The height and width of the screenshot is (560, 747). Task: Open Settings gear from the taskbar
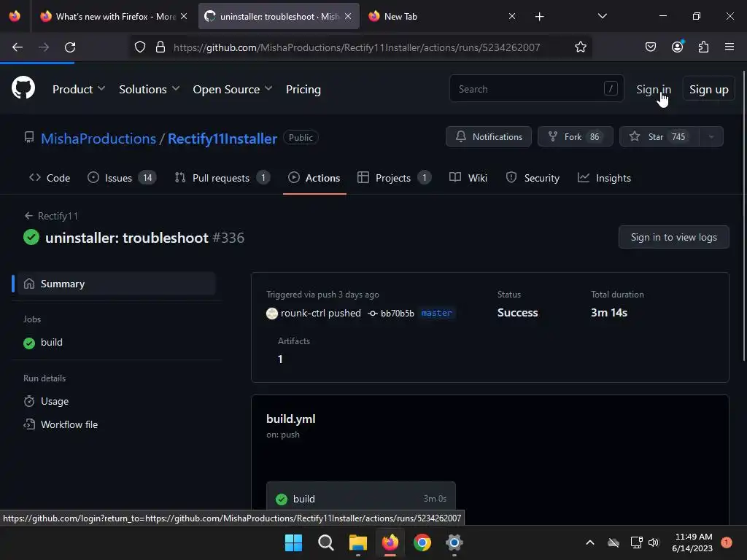click(454, 542)
